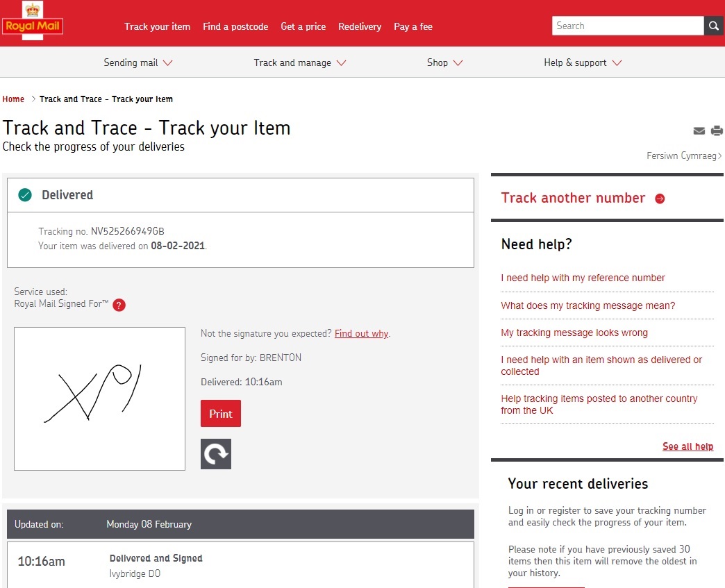This screenshot has width=725, height=588.
Task: Click the red arrow beside Track another number
Action: [x=660, y=199]
